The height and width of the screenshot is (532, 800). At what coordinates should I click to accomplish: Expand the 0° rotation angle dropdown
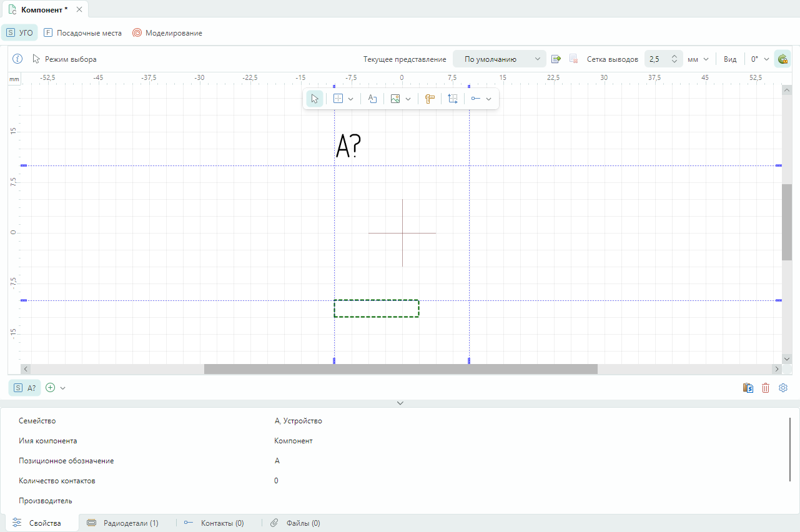(759, 59)
